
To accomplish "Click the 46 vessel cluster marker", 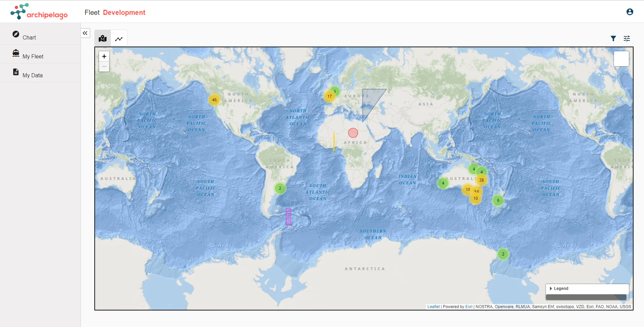I will pos(214,100).
